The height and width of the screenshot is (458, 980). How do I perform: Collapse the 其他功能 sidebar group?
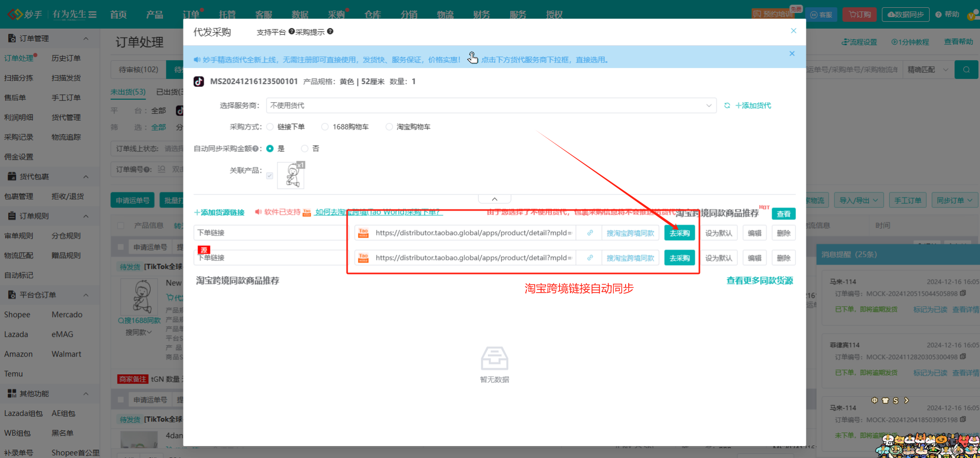pos(86,394)
